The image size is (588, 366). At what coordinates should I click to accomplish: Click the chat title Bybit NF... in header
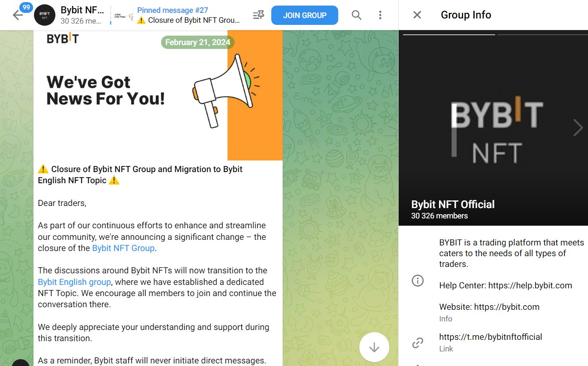[82, 10]
